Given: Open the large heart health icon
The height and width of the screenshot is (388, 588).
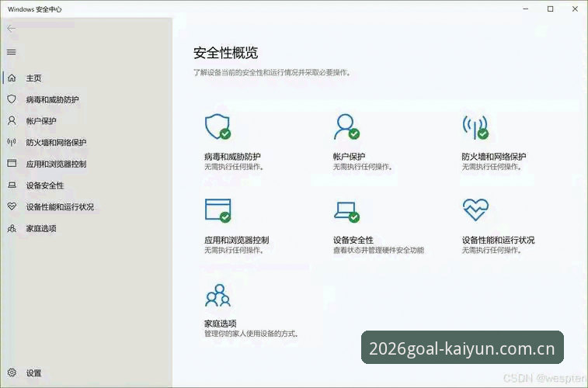Looking at the screenshot, I should (475, 210).
